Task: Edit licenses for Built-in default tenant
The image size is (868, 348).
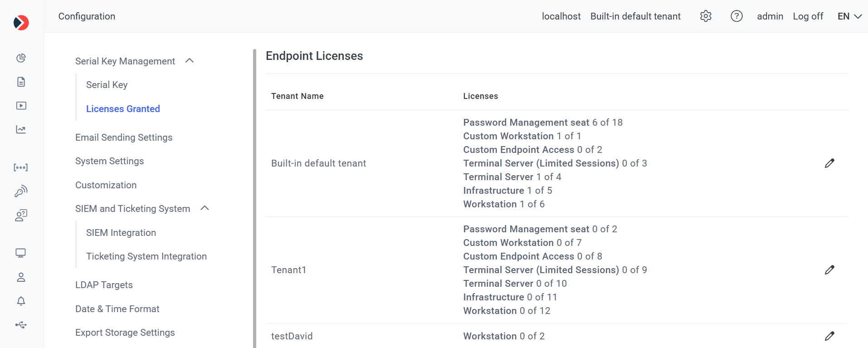Action: click(x=829, y=163)
